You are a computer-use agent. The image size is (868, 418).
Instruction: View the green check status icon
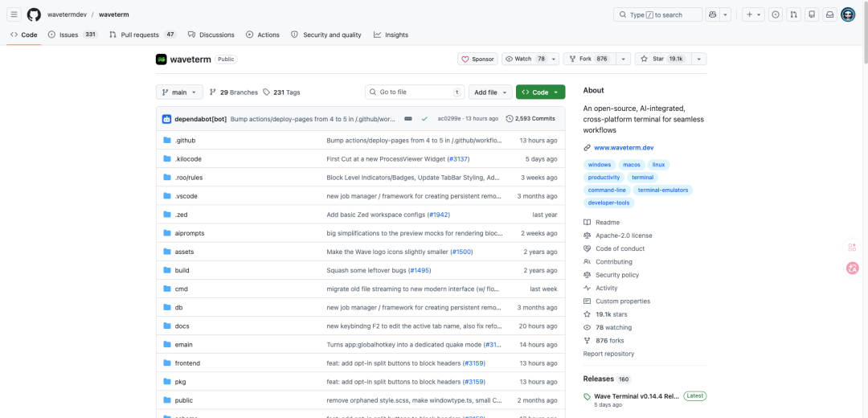pyautogui.click(x=424, y=118)
